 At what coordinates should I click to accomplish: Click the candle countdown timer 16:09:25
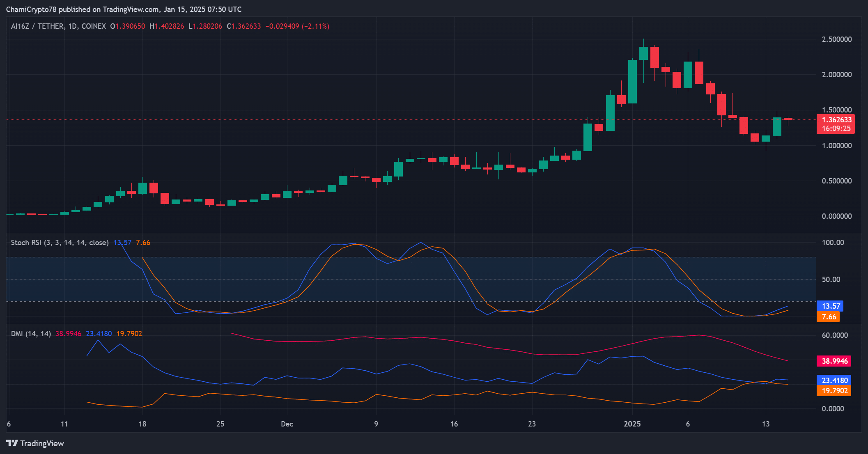coord(836,128)
